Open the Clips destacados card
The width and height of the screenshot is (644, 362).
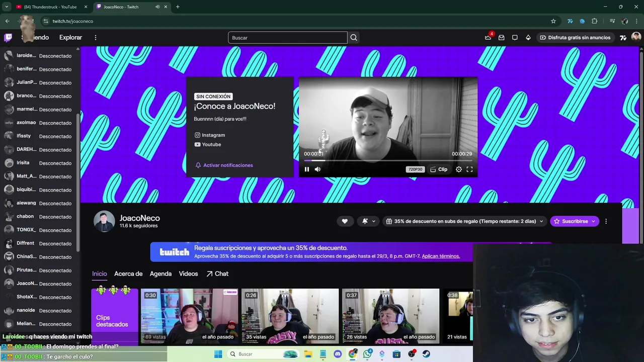[x=114, y=316]
